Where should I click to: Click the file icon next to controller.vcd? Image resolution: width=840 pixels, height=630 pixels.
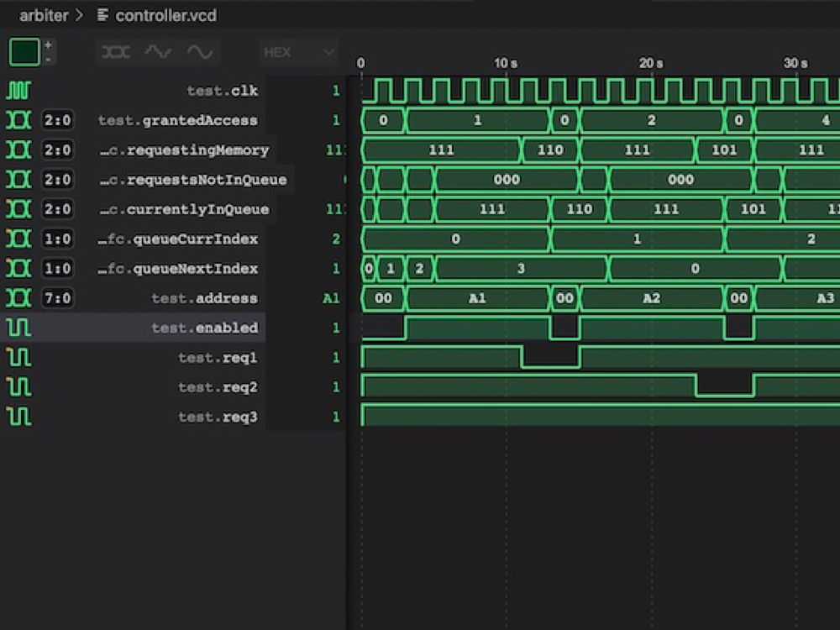[x=102, y=14]
